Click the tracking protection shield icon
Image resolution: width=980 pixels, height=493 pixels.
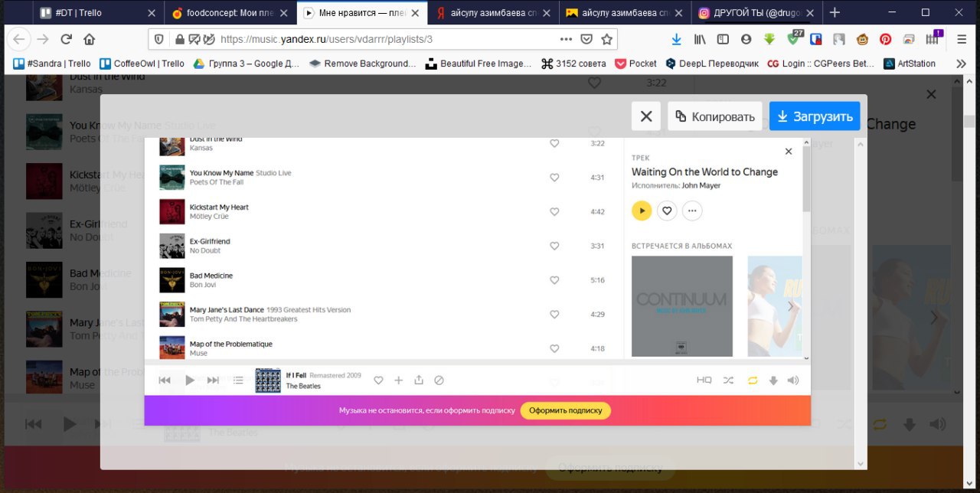pyautogui.click(x=159, y=39)
